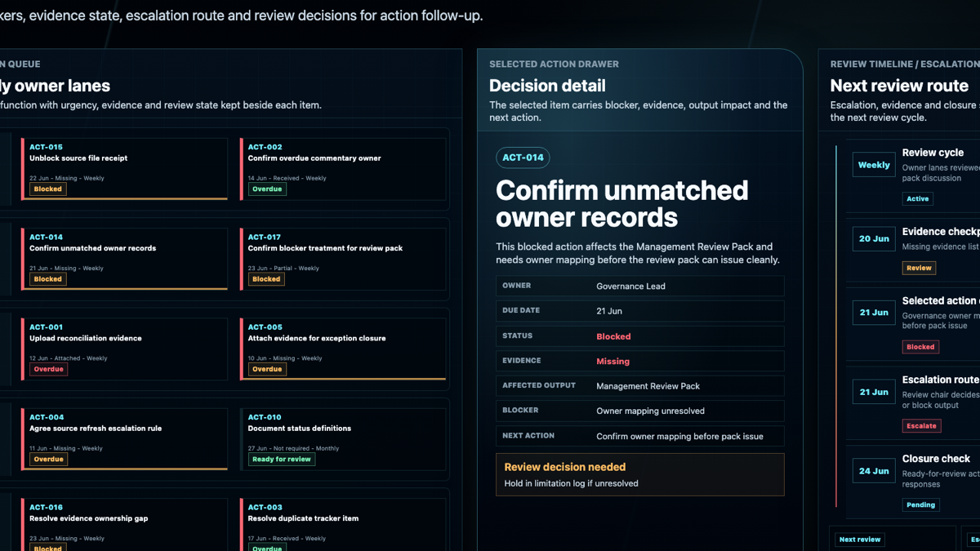This screenshot has height=551, width=980.
Task: Click the 21 Jun chip beside Selected action
Action: coord(874,313)
